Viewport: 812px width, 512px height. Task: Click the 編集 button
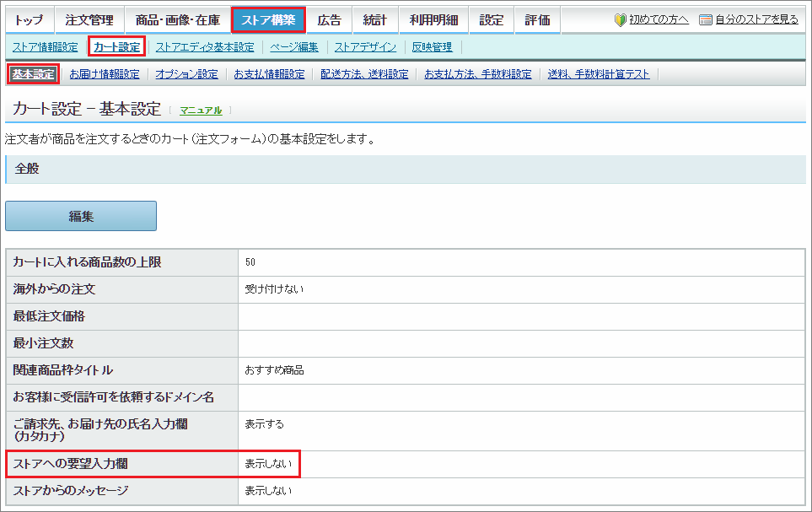[81, 216]
